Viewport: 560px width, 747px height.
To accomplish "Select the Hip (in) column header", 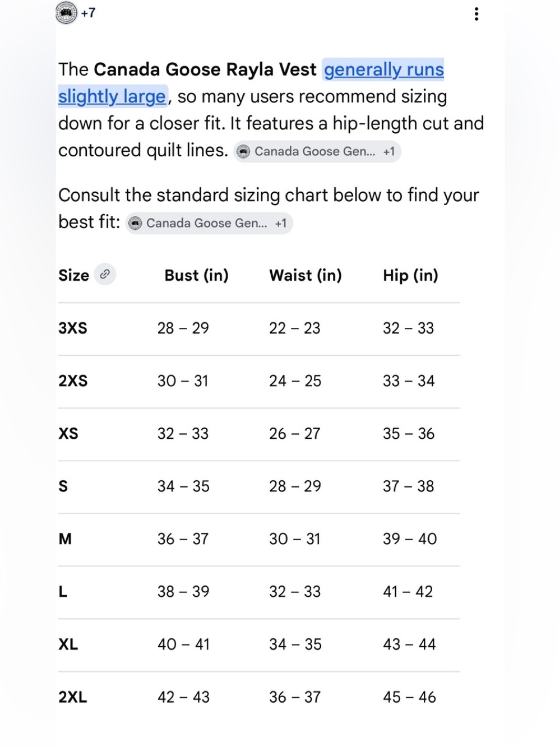I will click(x=410, y=275).
